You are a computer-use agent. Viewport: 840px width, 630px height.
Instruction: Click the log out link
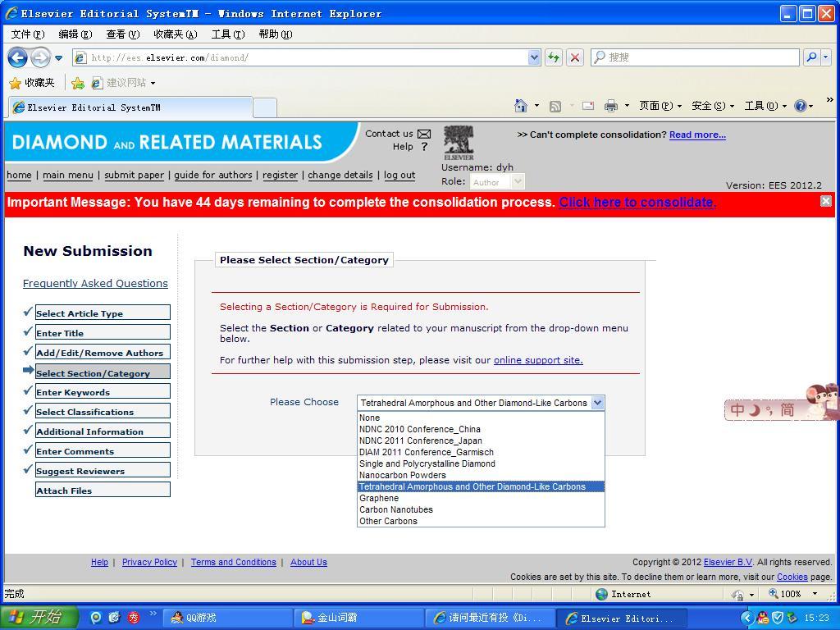(399, 175)
